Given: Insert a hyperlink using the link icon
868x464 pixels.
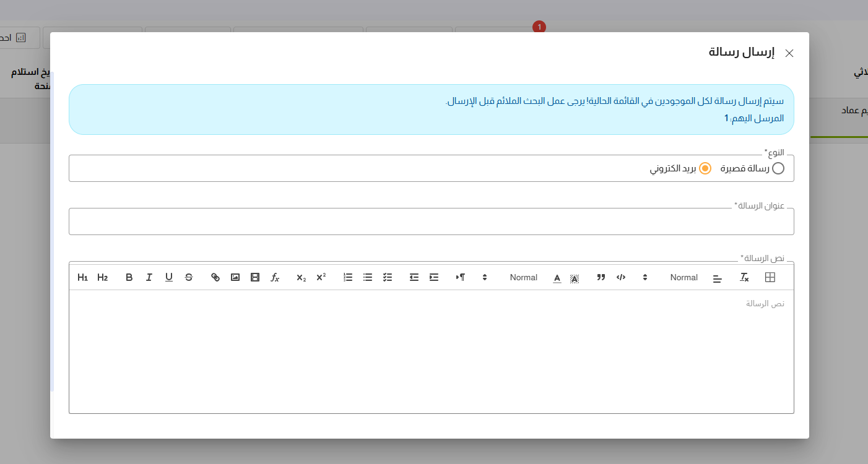Looking at the screenshot, I should click(x=215, y=278).
